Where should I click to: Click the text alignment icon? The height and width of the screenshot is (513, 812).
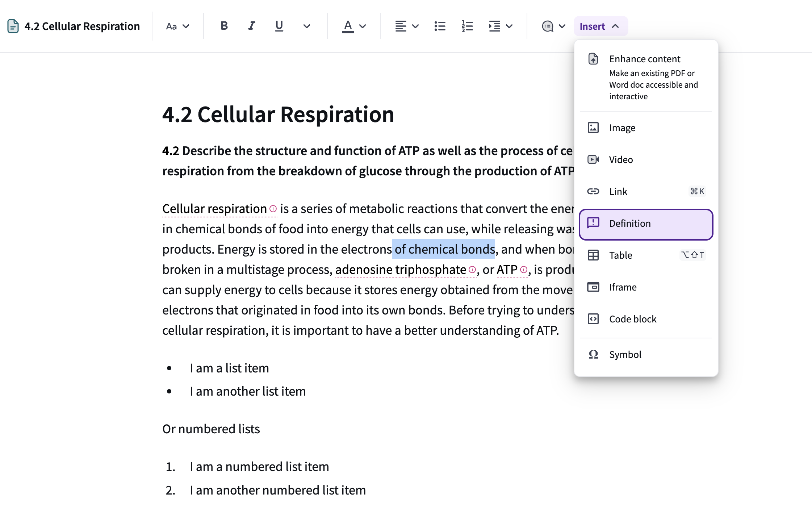coord(401,26)
